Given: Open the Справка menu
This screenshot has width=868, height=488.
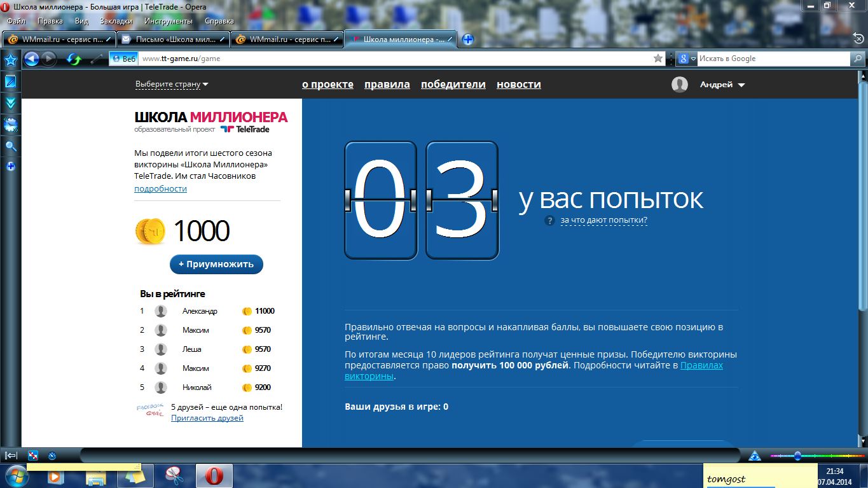Looking at the screenshot, I should [219, 21].
